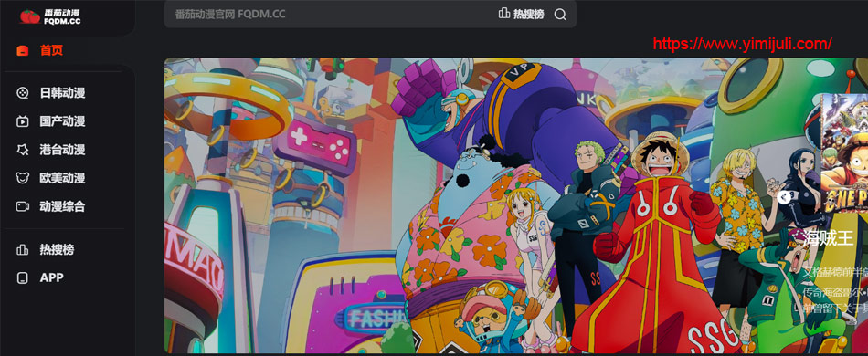Screen dimensions: 868x356
Task: Click the chart icon next to sidebar 热搜榜
Action: pyautogui.click(x=23, y=250)
